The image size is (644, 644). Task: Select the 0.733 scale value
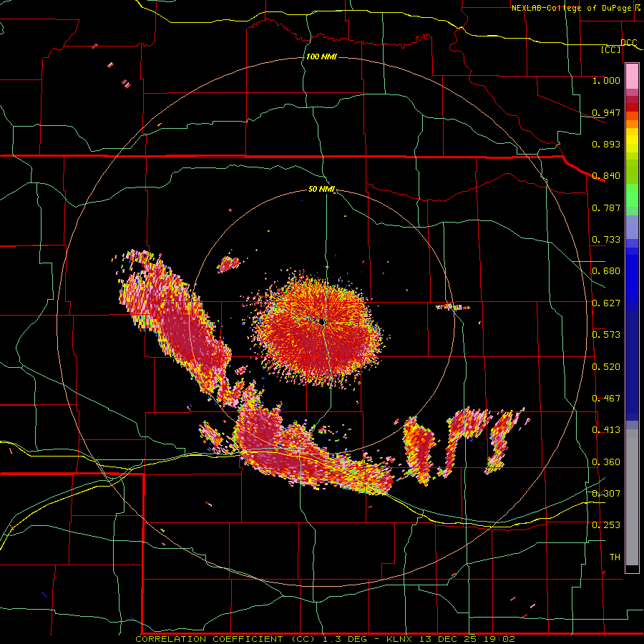pos(606,240)
